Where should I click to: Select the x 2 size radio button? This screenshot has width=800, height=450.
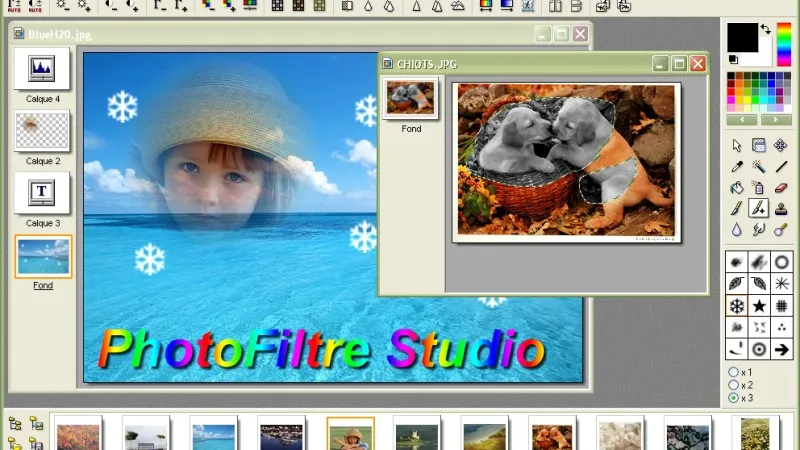[734, 385]
